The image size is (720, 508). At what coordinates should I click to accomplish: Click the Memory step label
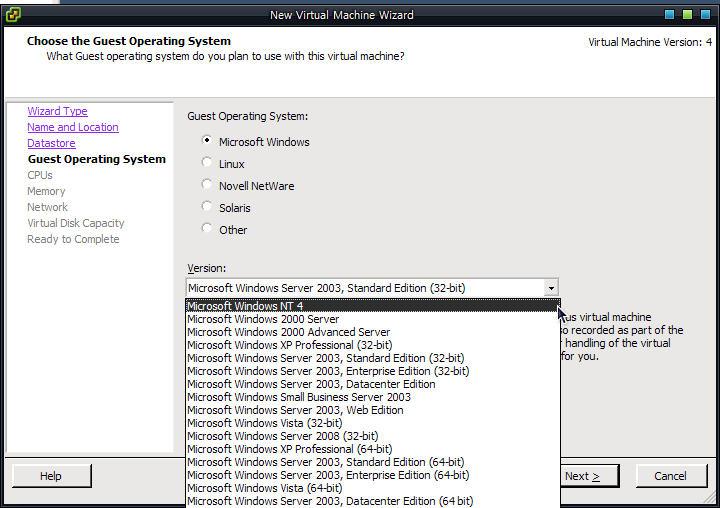(x=46, y=191)
